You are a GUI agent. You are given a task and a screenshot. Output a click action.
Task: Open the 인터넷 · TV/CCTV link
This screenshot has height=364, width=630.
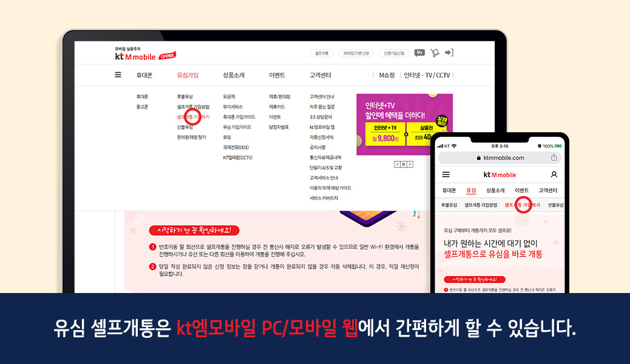(427, 75)
